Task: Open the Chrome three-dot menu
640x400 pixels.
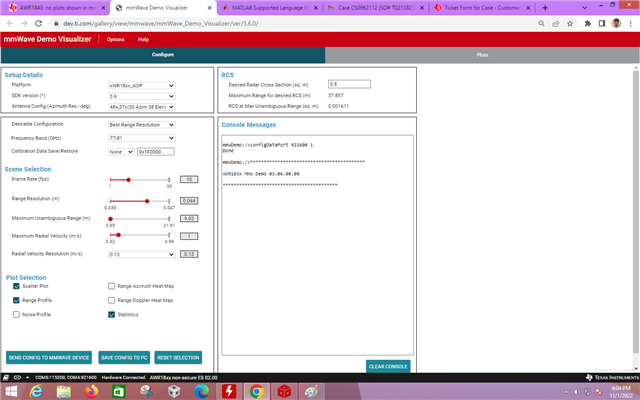Action: (631, 23)
